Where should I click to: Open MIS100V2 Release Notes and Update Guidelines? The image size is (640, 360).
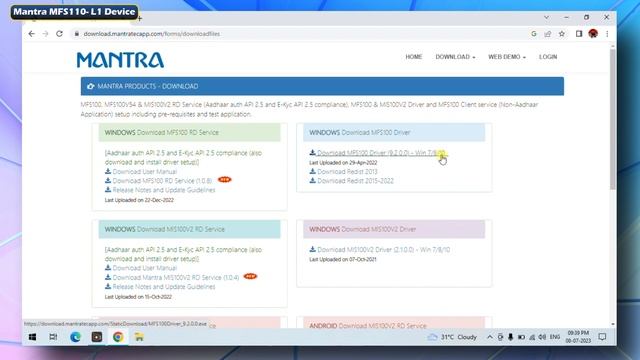164,287
